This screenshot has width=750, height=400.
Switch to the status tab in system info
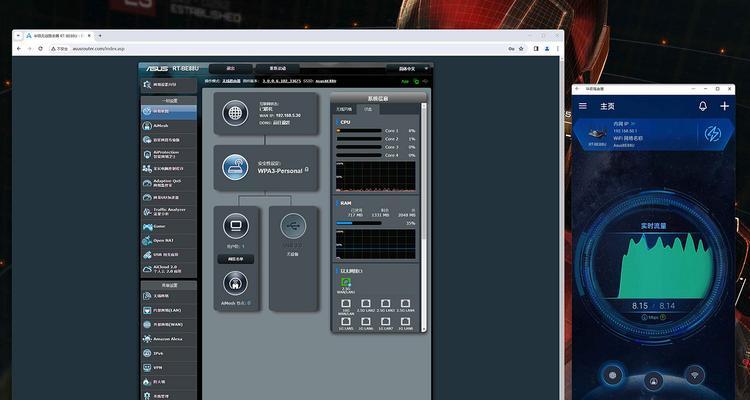click(x=367, y=109)
